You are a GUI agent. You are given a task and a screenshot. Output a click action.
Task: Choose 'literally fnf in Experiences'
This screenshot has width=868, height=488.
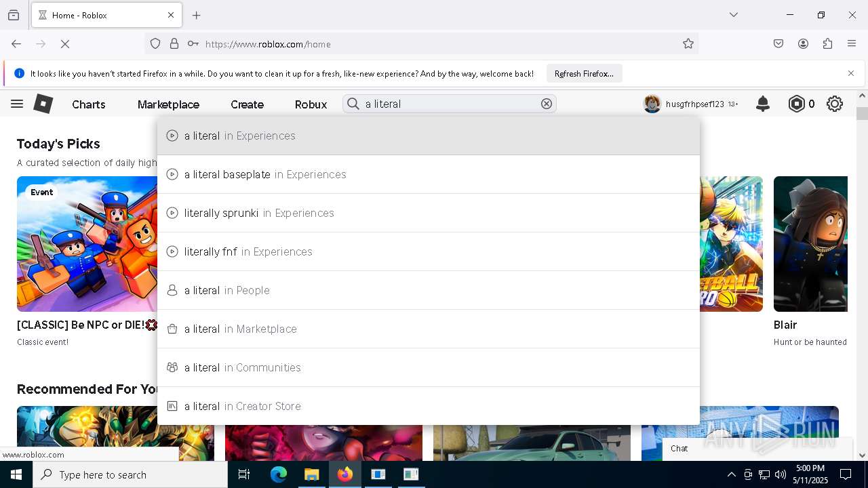point(429,251)
